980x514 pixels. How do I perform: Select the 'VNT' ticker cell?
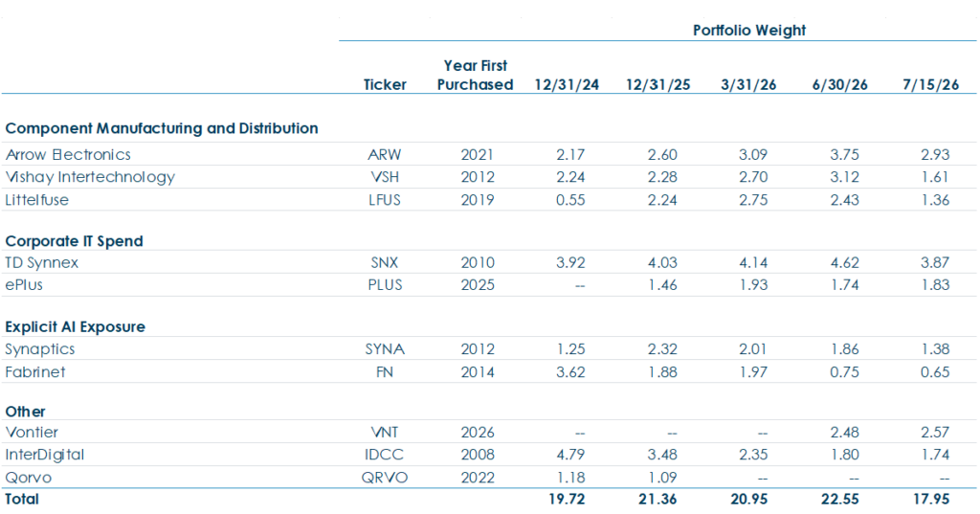(x=385, y=432)
